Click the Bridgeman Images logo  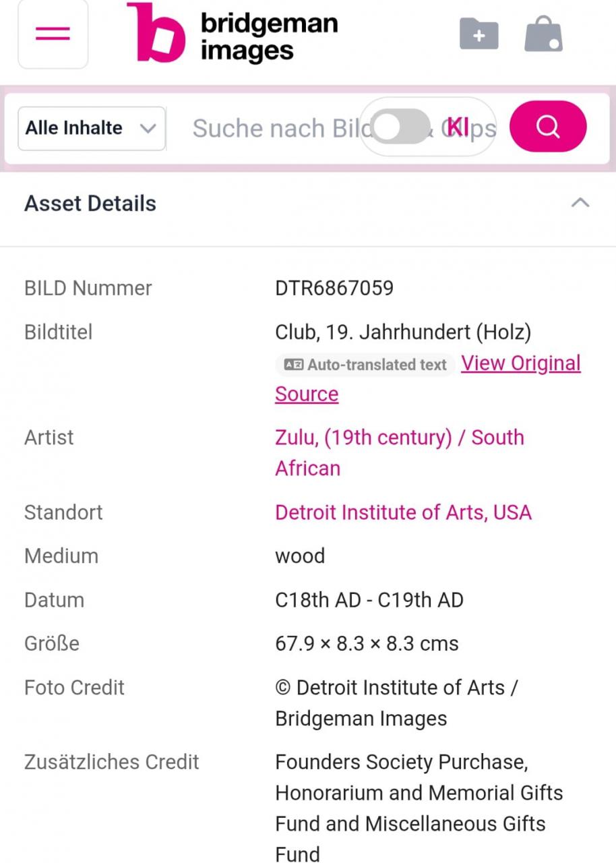[x=233, y=34]
